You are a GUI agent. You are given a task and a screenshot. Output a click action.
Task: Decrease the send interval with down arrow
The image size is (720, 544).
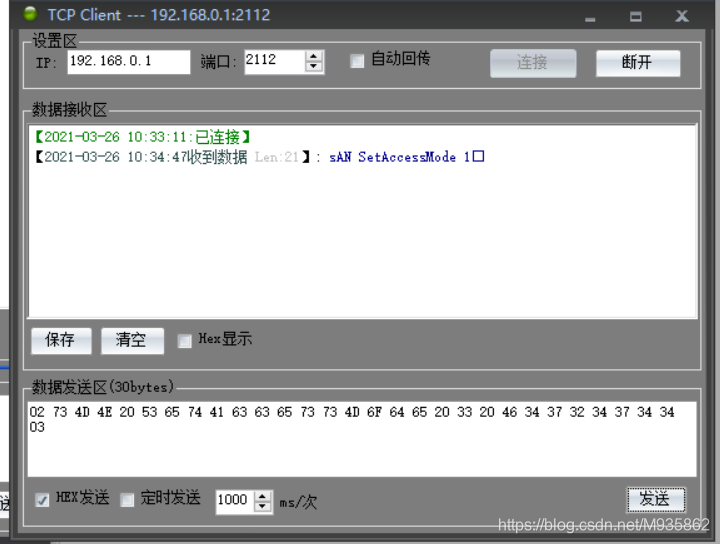[x=262, y=507]
